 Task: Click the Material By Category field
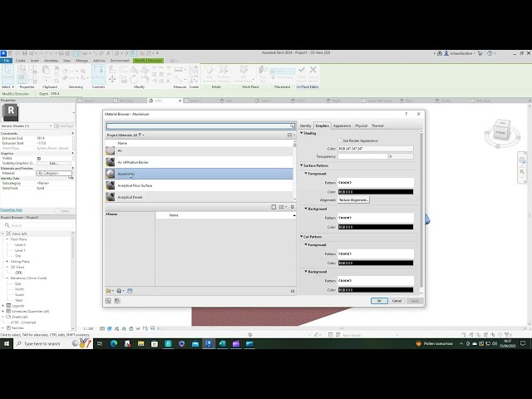pos(54,173)
